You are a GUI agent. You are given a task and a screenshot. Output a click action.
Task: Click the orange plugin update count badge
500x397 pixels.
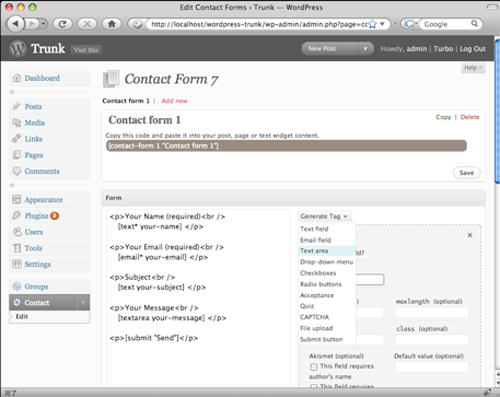55,216
